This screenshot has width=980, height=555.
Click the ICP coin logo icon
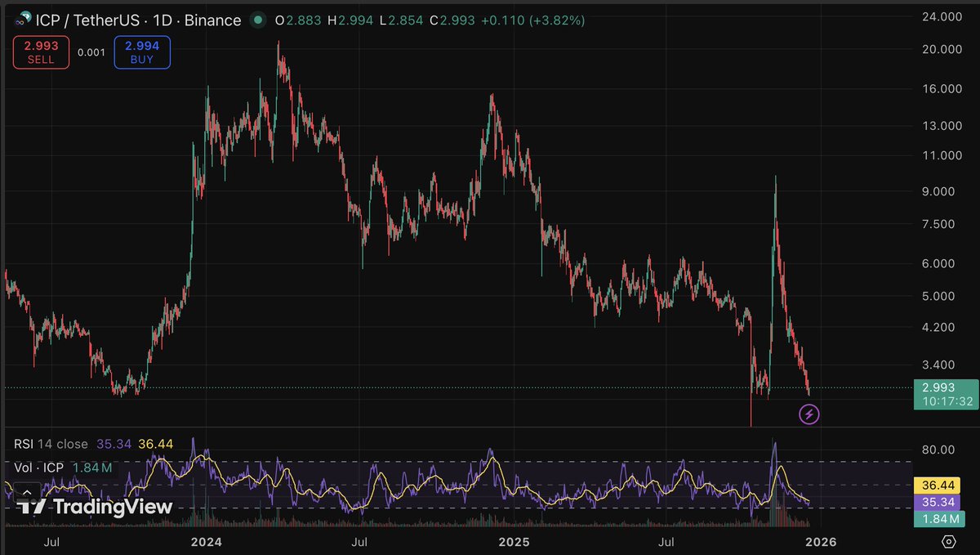(23, 20)
